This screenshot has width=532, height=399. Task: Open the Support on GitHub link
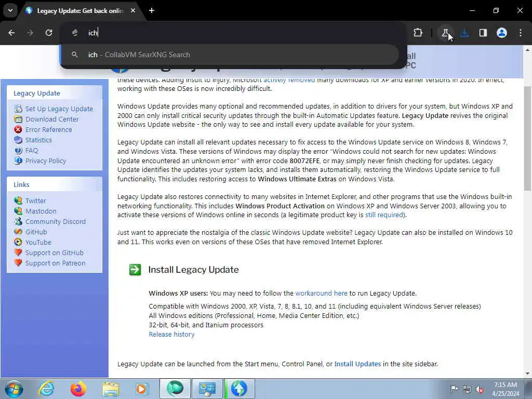point(54,253)
